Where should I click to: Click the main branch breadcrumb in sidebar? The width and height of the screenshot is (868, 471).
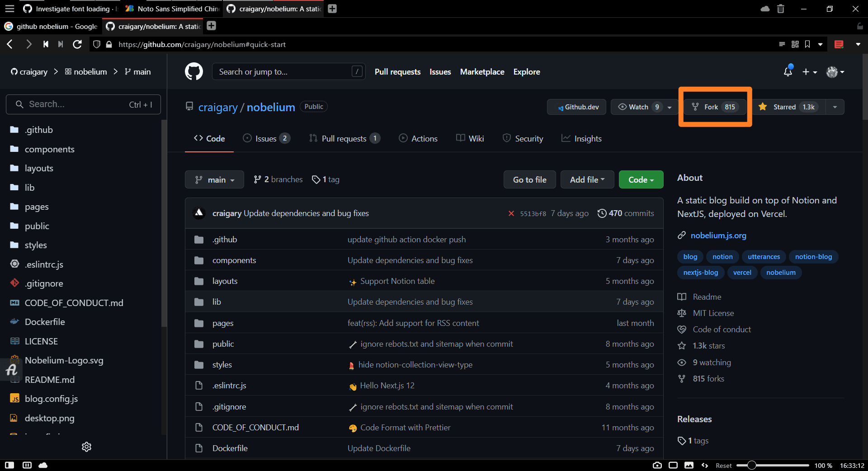[137, 72]
